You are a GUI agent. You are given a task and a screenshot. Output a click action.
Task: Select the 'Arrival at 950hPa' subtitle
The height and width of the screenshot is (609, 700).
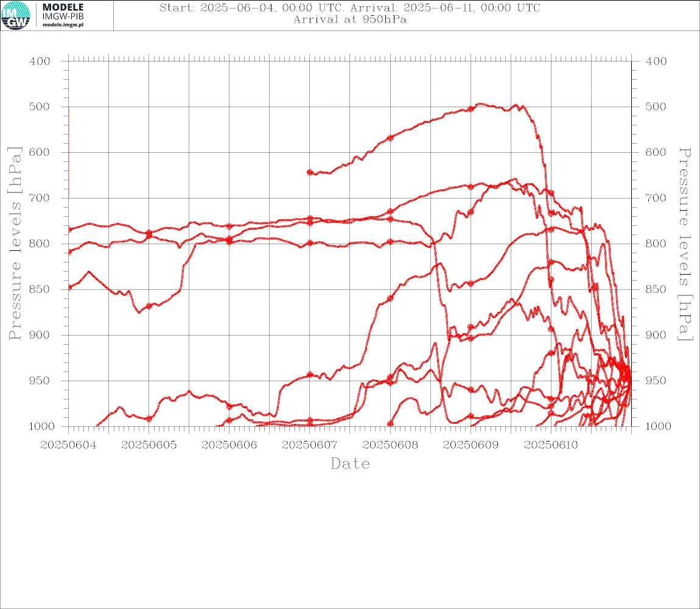tap(350, 19)
